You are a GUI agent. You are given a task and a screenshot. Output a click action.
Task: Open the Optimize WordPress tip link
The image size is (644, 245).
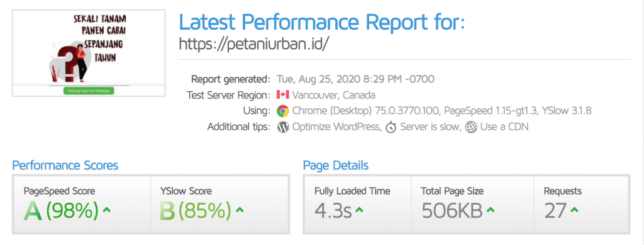tap(336, 127)
